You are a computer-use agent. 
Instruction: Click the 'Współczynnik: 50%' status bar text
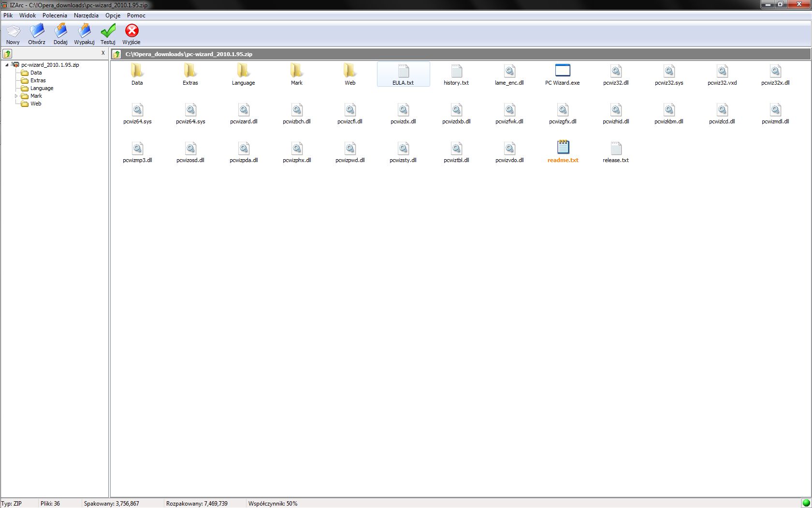pos(273,504)
